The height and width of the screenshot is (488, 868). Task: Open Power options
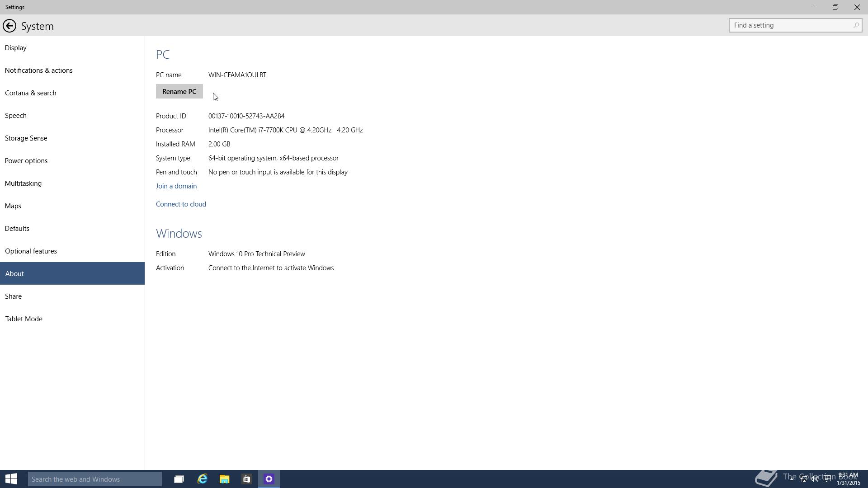click(x=72, y=161)
